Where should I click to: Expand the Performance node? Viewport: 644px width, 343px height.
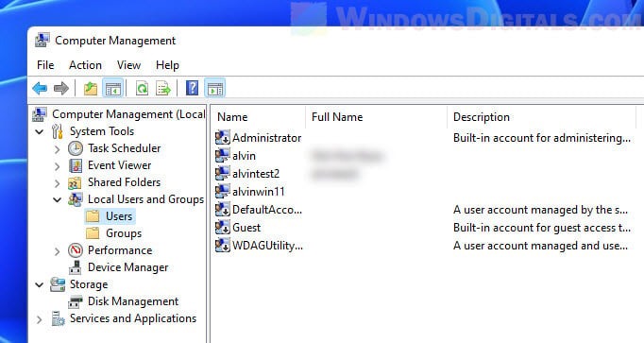57,251
